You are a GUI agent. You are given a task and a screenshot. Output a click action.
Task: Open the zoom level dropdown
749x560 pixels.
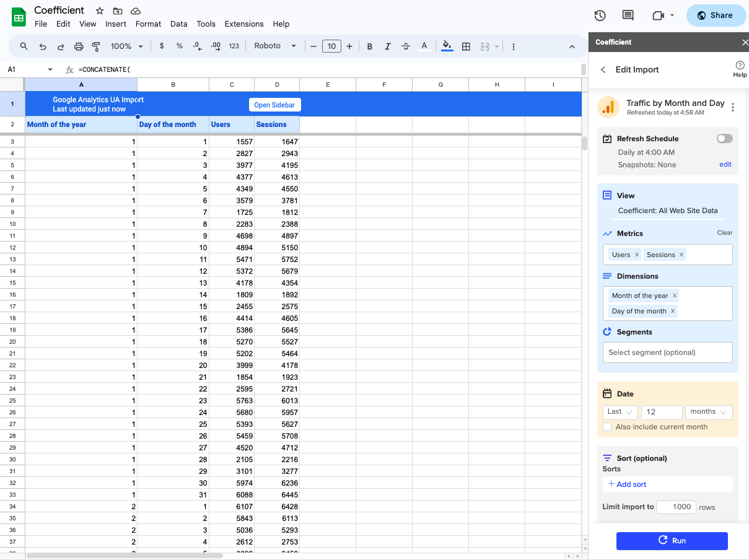tap(127, 46)
